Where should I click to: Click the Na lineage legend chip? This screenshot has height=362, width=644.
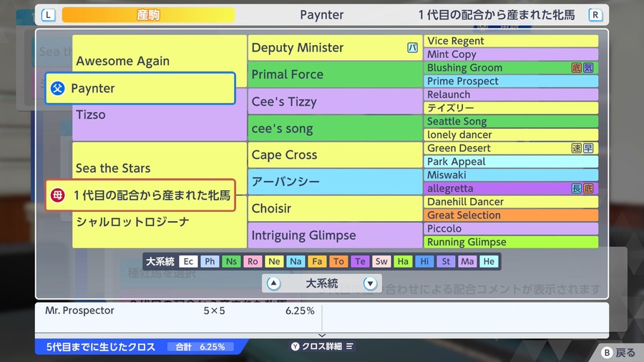[x=296, y=261]
